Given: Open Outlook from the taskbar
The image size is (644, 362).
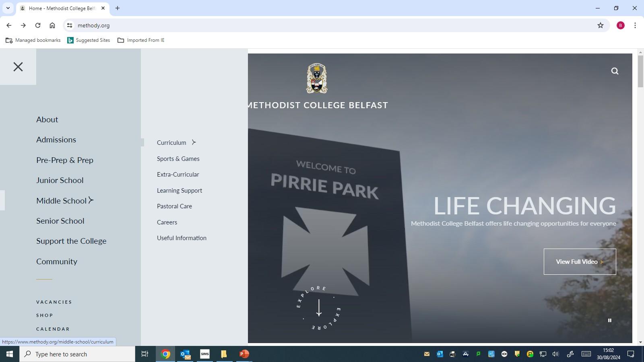Looking at the screenshot, I should tap(185, 354).
